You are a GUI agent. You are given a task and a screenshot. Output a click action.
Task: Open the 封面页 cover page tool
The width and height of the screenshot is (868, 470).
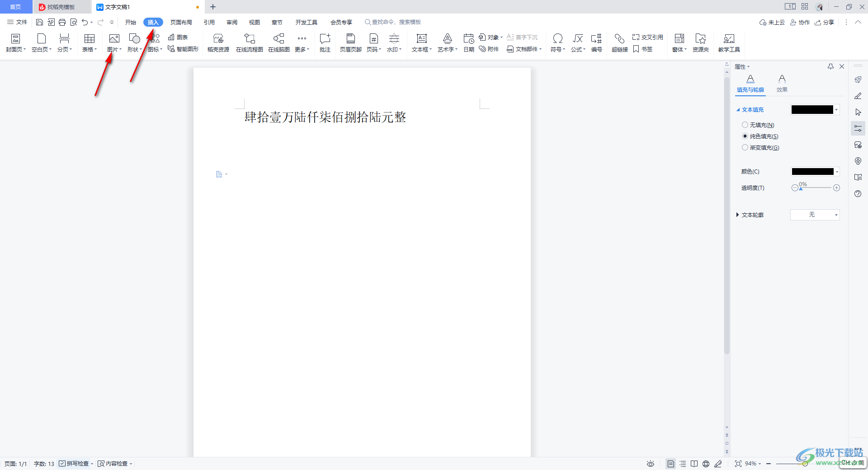[x=16, y=43]
